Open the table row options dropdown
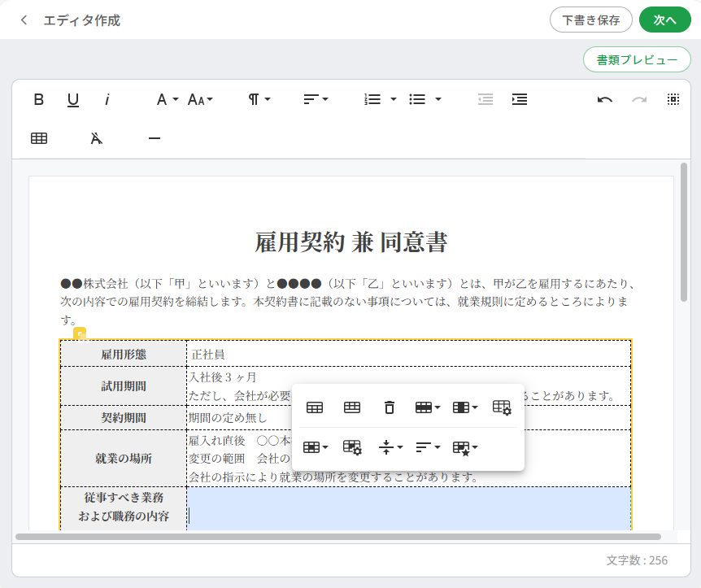 (x=428, y=407)
